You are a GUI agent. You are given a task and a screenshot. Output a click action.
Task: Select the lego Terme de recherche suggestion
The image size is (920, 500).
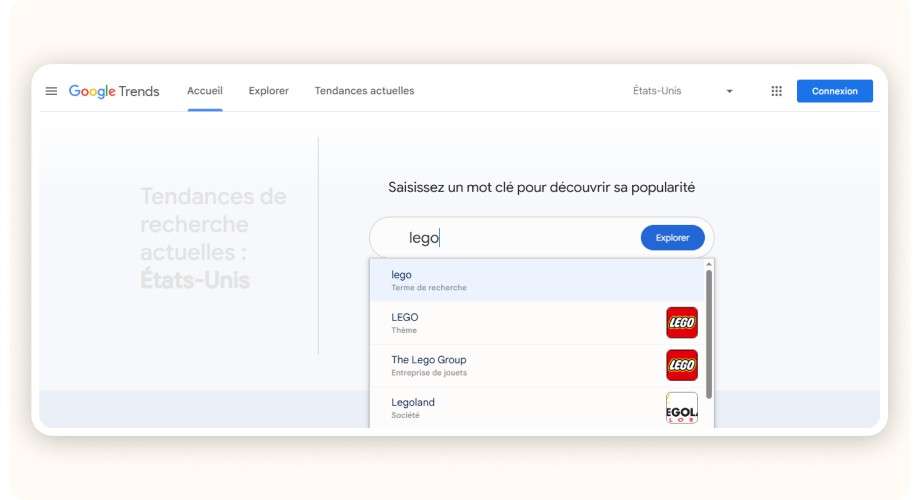tap(536, 281)
